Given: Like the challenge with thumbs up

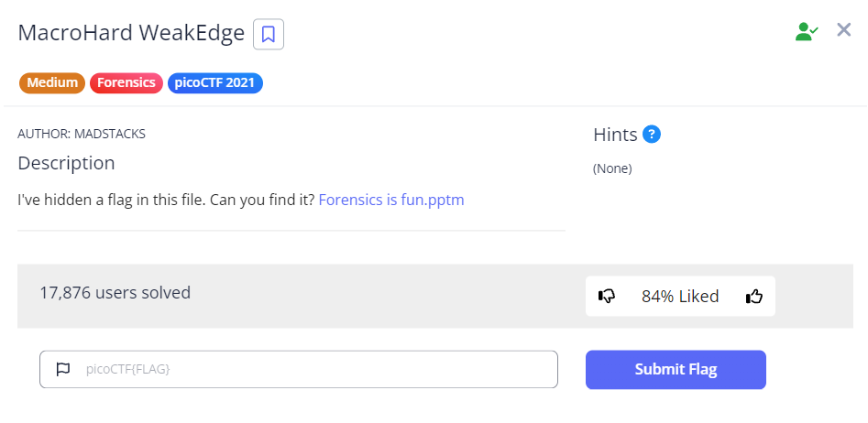Looking at the screenshot, I should click(754, 296).
